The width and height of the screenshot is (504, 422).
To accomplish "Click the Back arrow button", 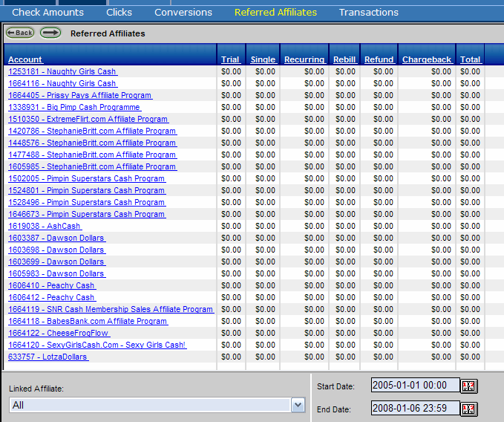I will coord(21,33).
